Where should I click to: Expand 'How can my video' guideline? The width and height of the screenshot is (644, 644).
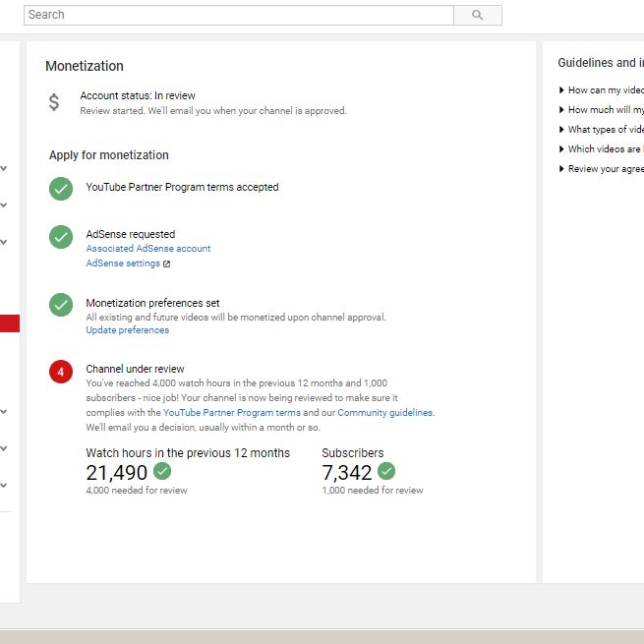click(x=602, y=89)
